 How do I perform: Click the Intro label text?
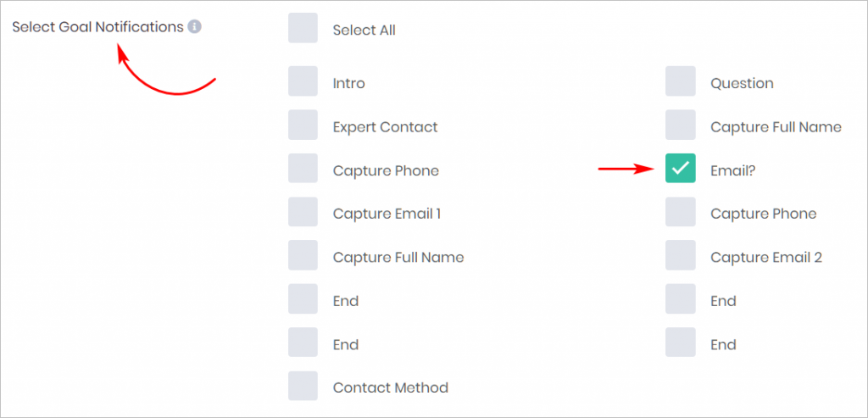point(348,84)
